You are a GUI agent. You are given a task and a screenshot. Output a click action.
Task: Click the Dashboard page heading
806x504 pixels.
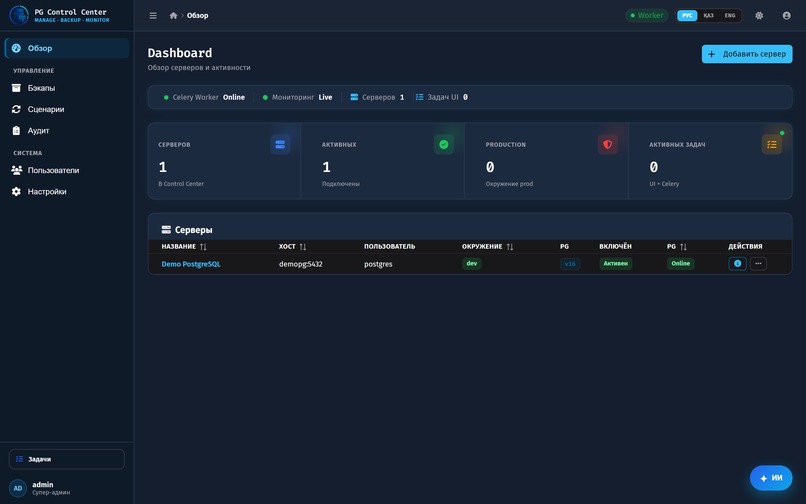pyautogui.click(x=179, y=53)
